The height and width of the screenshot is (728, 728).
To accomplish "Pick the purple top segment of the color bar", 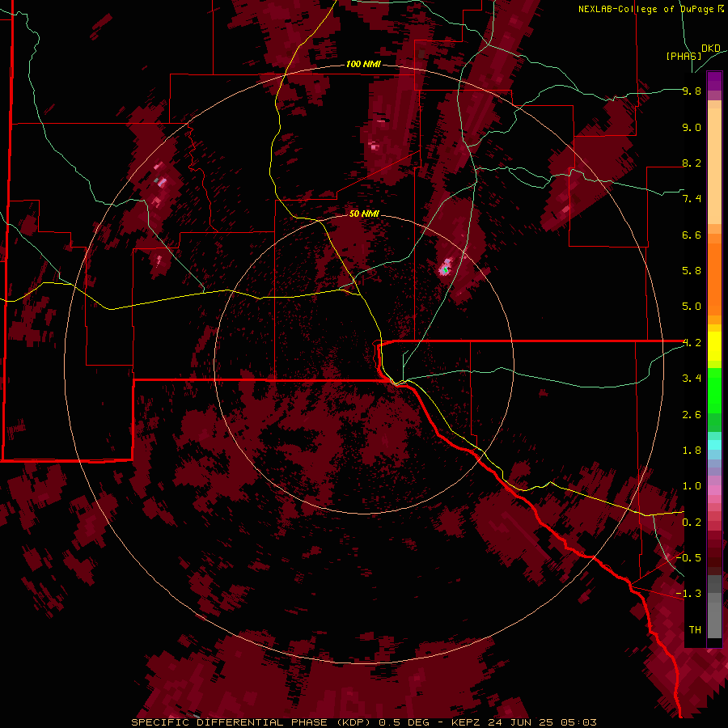I will click(714, 81).
